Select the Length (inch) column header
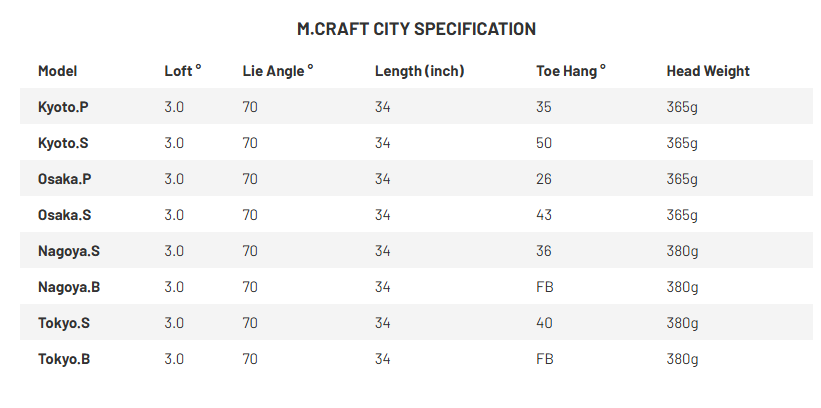The image size is (821, 408). [x=419, y=71]
